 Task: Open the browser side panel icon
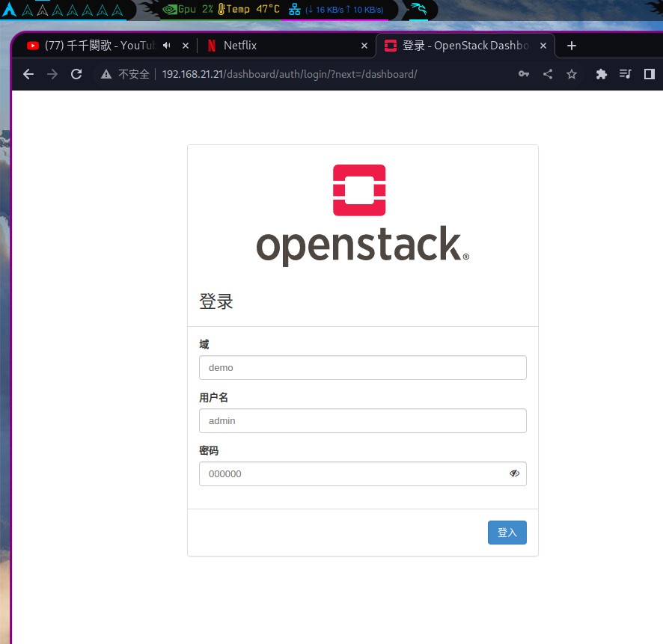click(x=649, y=74)
